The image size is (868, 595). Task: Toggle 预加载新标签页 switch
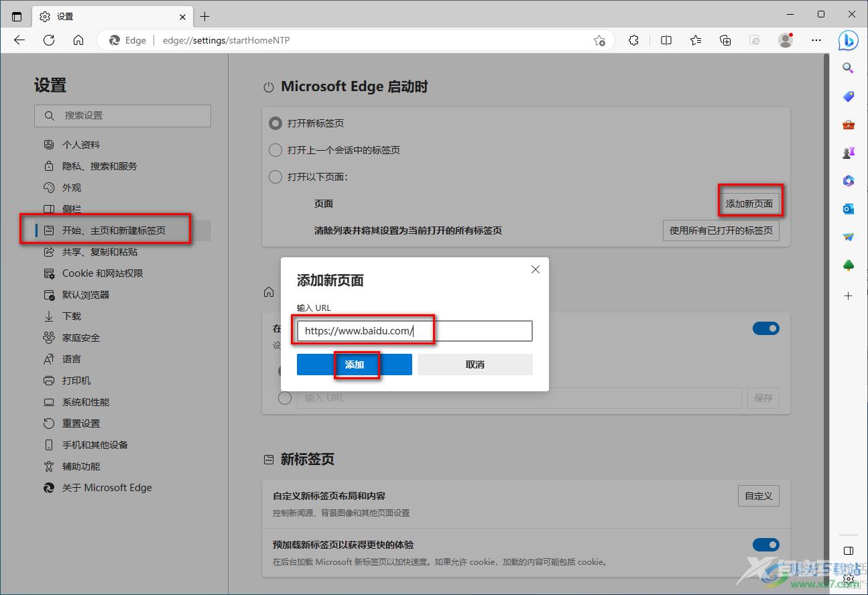[x=765, y=545]
